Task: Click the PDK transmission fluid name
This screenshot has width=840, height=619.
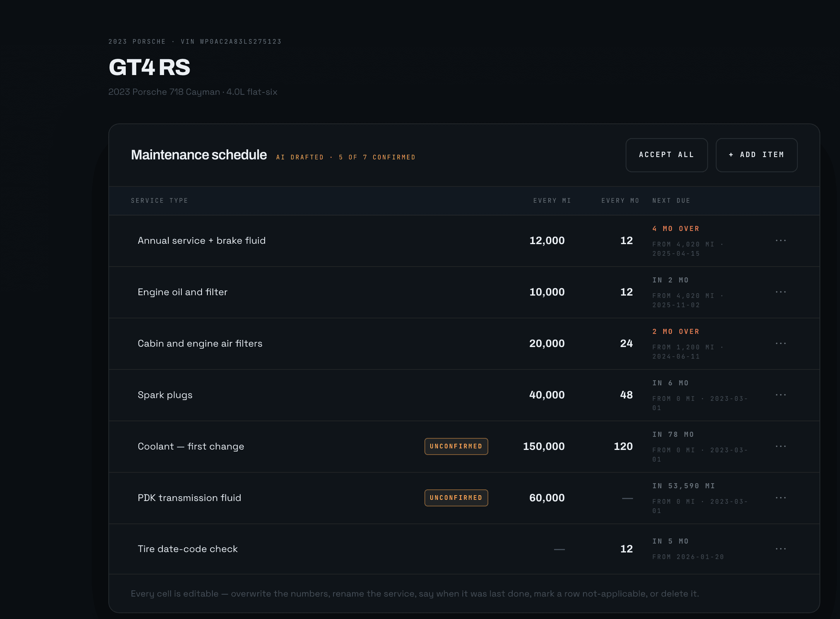Action: [189, 498]
